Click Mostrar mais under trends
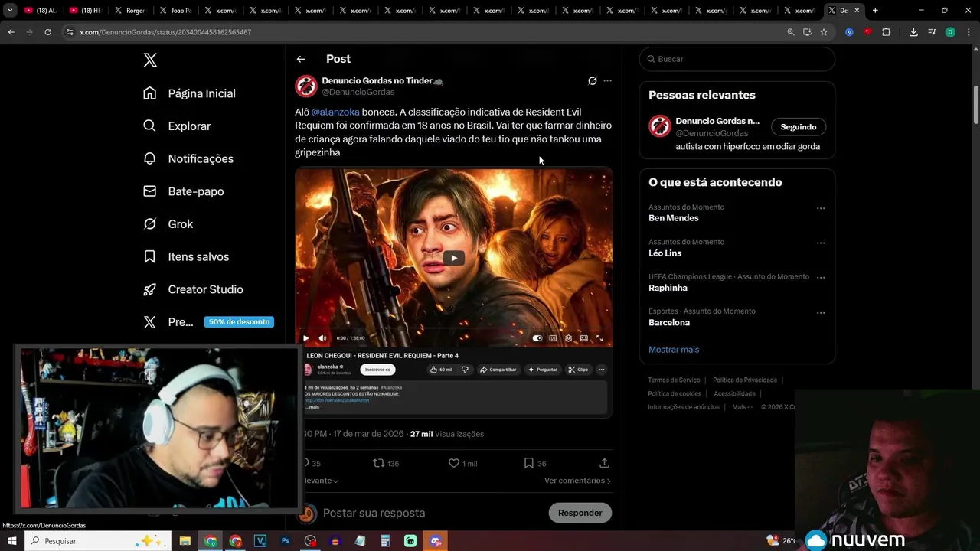Viewport: 980px width, 551px height. pos(674,350)
